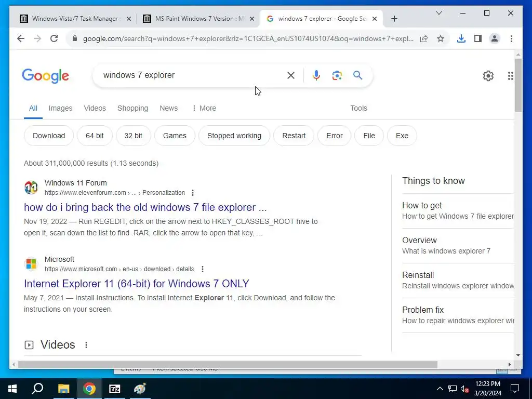
Task: Filter results with the 64 bit chip
Action: 95,136
